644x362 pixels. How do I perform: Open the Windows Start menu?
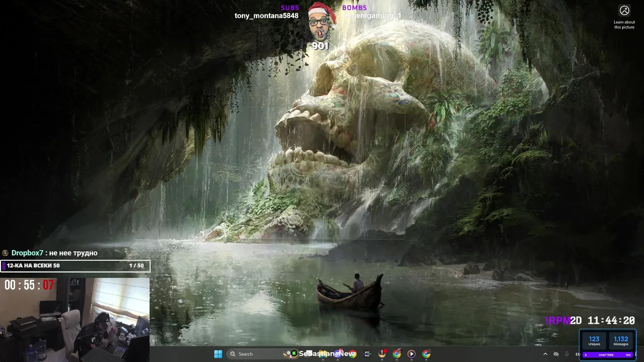pos(218,354)
